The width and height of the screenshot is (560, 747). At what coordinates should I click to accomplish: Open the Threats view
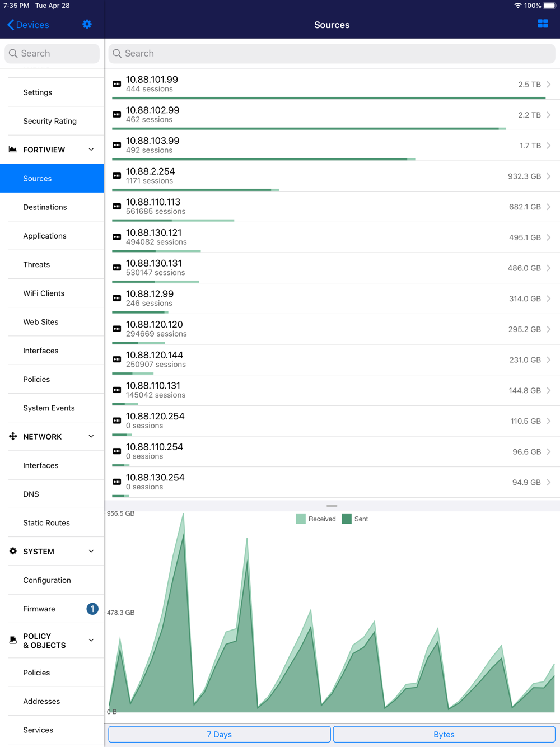tap(52, 264)
